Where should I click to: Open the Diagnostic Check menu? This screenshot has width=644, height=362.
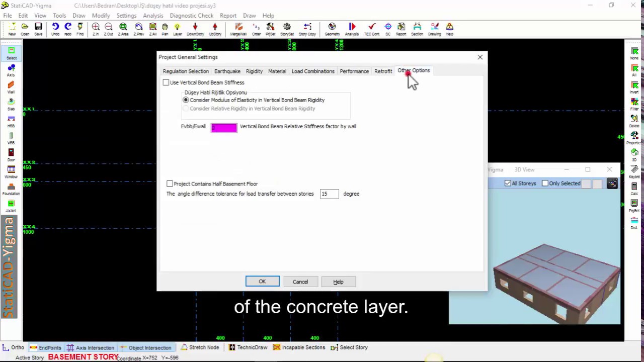pos(192,16)
